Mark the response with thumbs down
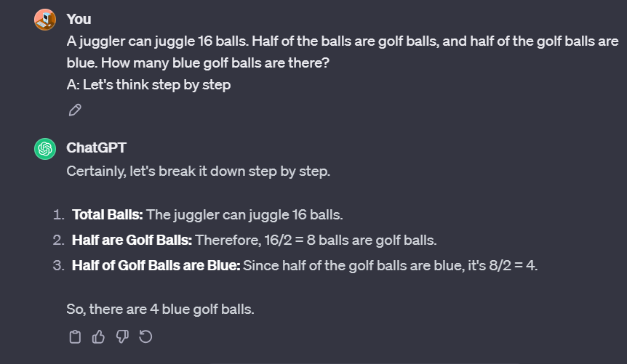 coord(122,337)
